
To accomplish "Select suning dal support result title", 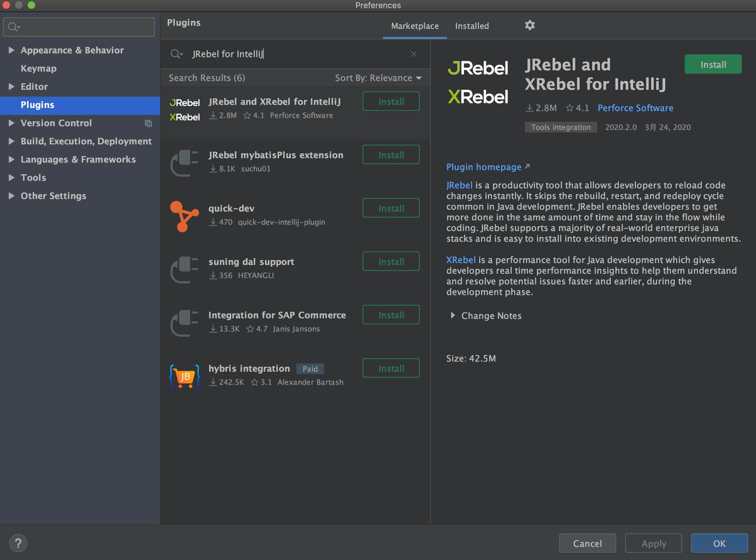I will [251, 262].
